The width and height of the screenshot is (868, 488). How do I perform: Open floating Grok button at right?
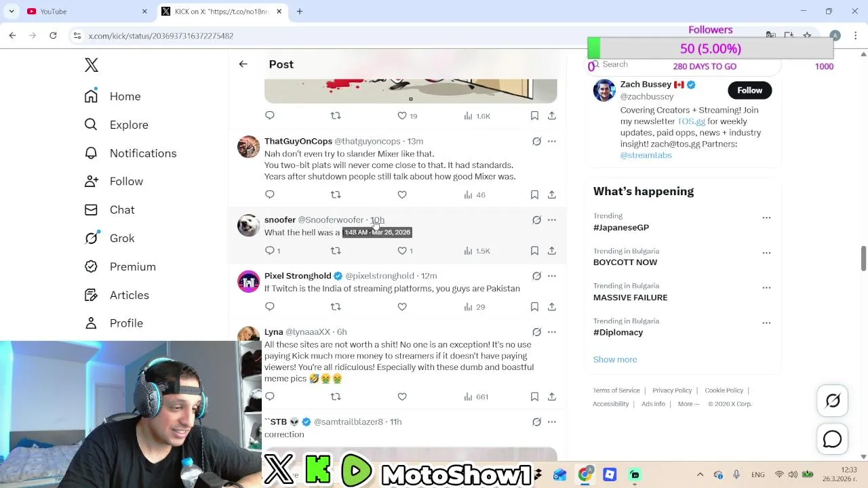833,401
